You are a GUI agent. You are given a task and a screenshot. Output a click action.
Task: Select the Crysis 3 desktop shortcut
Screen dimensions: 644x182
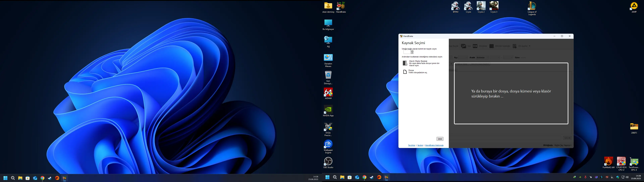(x=494, y=7)
